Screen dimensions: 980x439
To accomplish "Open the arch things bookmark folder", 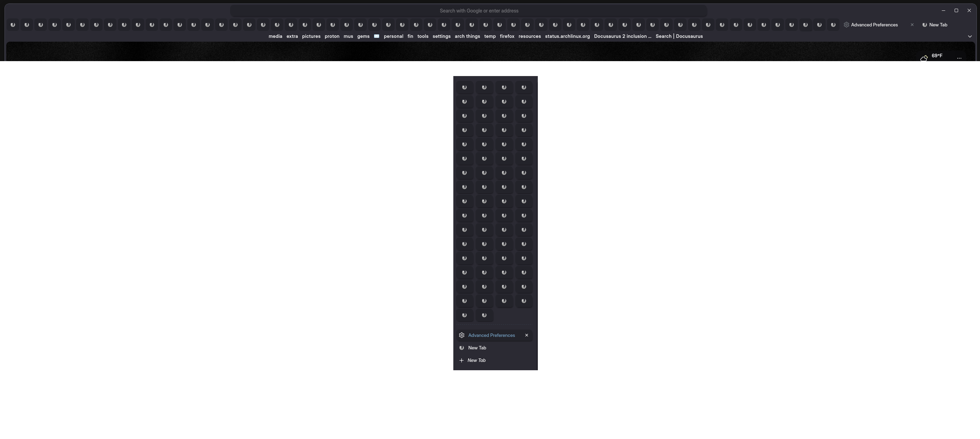I will tap(467, 36).
